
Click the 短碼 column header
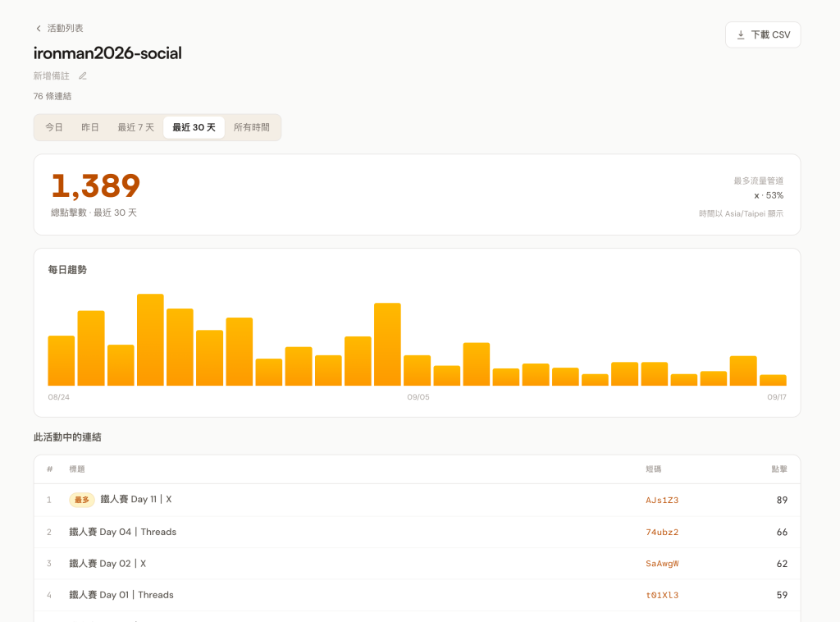coord(654,469)
